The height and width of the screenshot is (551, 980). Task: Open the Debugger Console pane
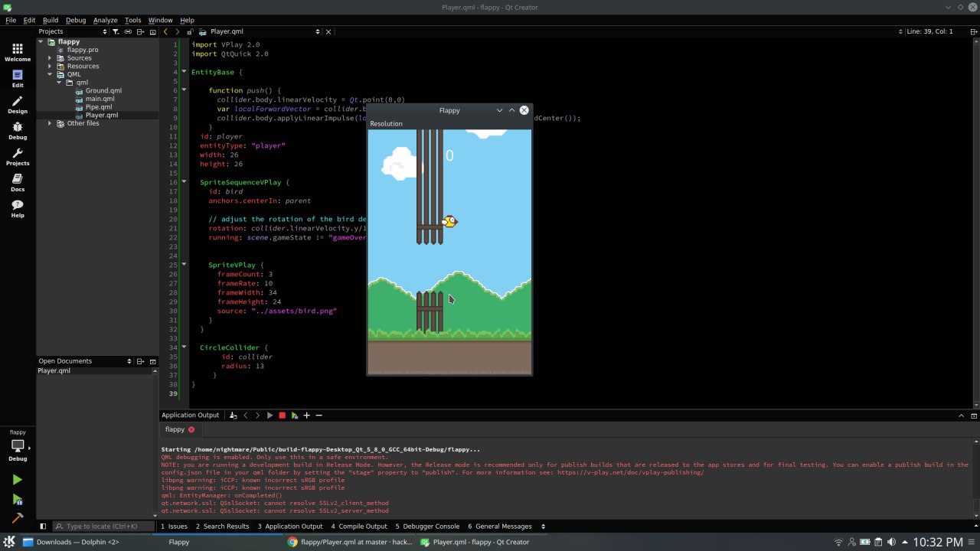427,527
